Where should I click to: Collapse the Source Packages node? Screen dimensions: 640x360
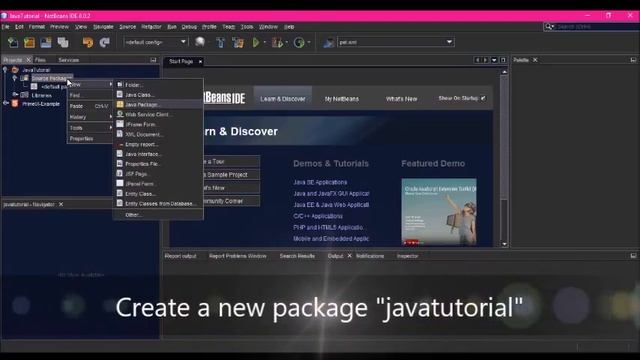[x=15, y=78]
